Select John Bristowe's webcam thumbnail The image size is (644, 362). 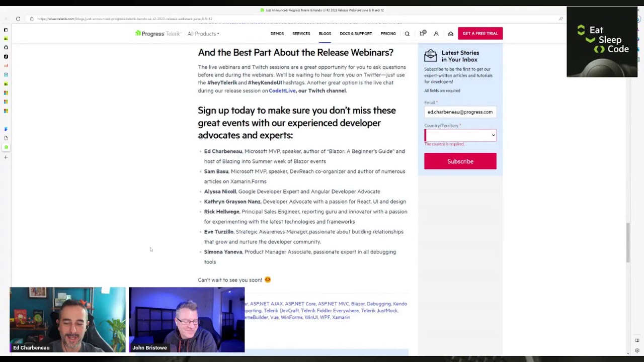coord(187,319)
